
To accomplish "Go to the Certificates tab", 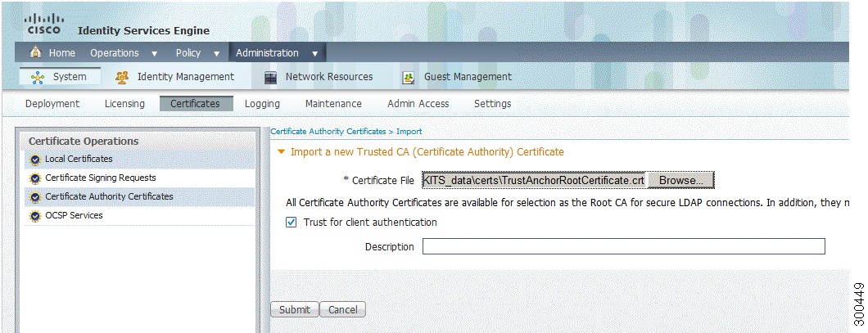I will point(196,103).
